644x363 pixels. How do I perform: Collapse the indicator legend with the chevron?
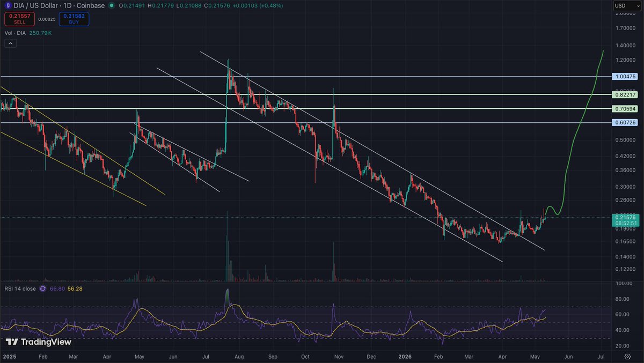pos(10,44)
